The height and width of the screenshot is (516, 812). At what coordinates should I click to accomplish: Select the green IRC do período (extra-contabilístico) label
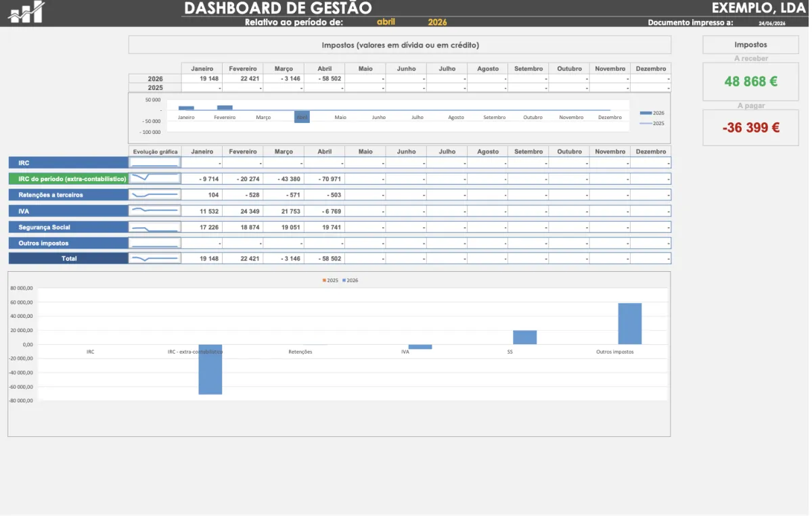pos(68,179)
